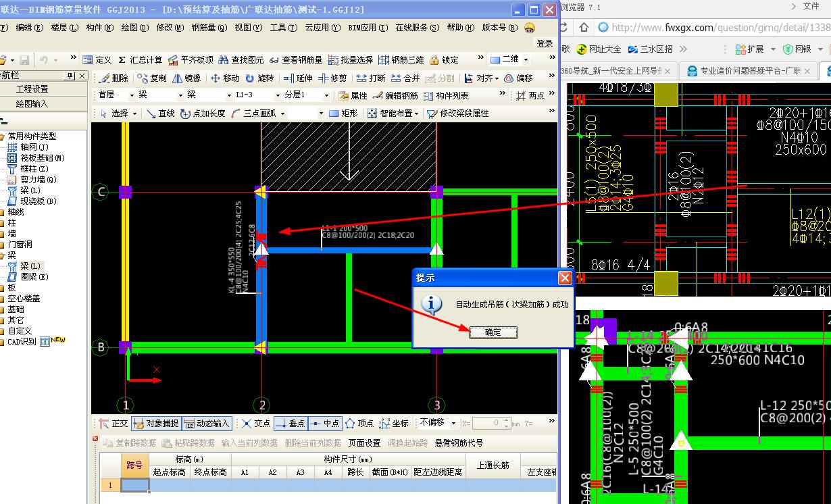Image resolution: width=831 pixels, height=504 pixels.
Task: Toggle 动态输入 dynamic input
Action: click(x=207, y=424)
